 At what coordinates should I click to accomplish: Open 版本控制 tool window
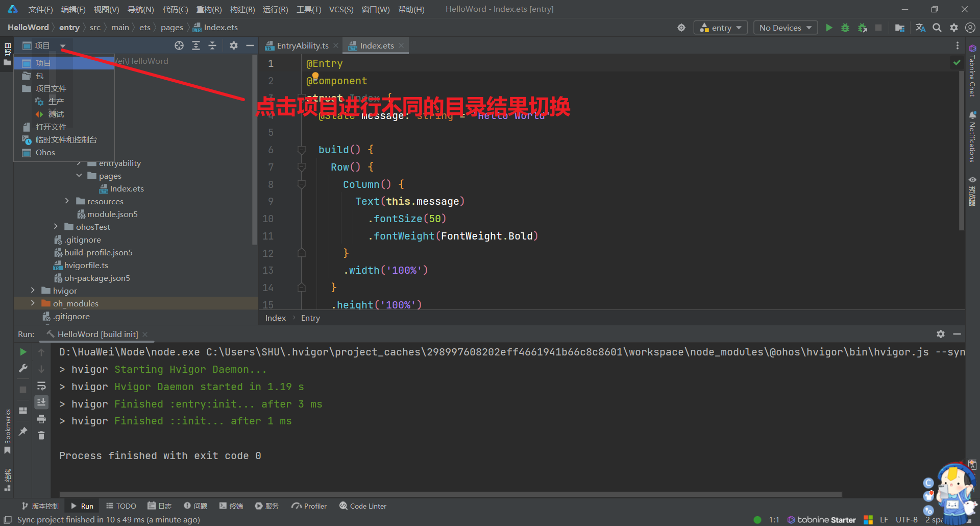[x=40, y=506]
